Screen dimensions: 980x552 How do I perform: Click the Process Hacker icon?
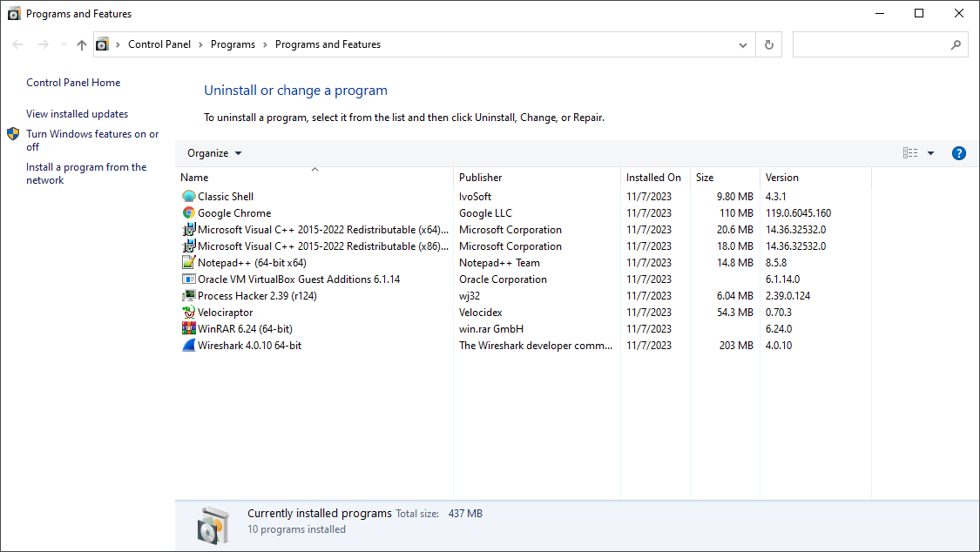pyautogui.click(x=189, y=295)
